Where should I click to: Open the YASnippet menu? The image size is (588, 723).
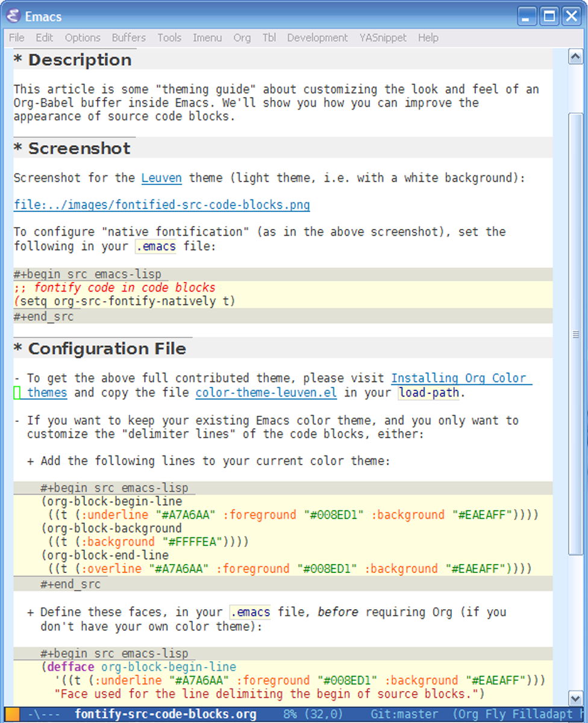[x=383, y=37]
